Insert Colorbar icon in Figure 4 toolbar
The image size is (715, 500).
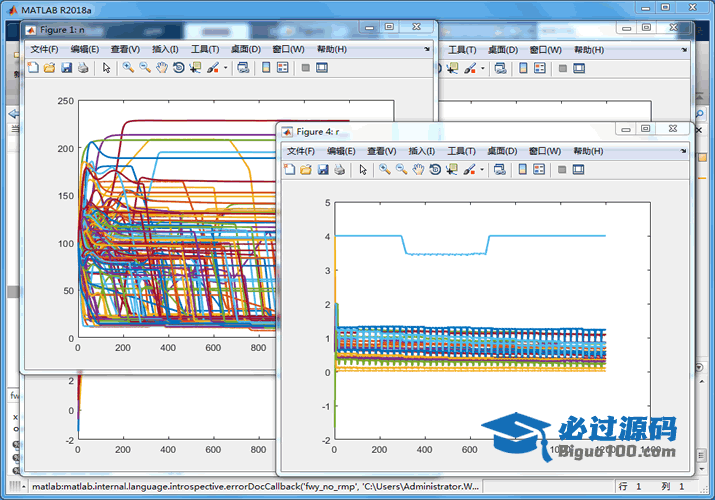point(523,170)
